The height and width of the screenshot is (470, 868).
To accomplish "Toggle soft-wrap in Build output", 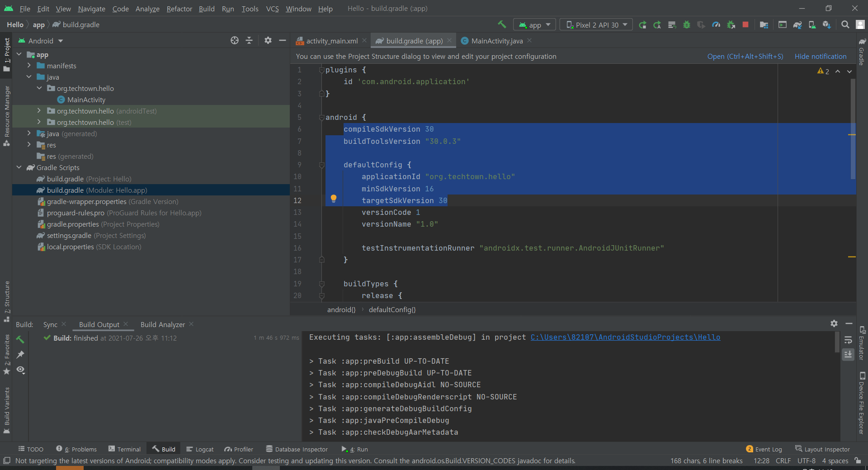I will [848, 340].
